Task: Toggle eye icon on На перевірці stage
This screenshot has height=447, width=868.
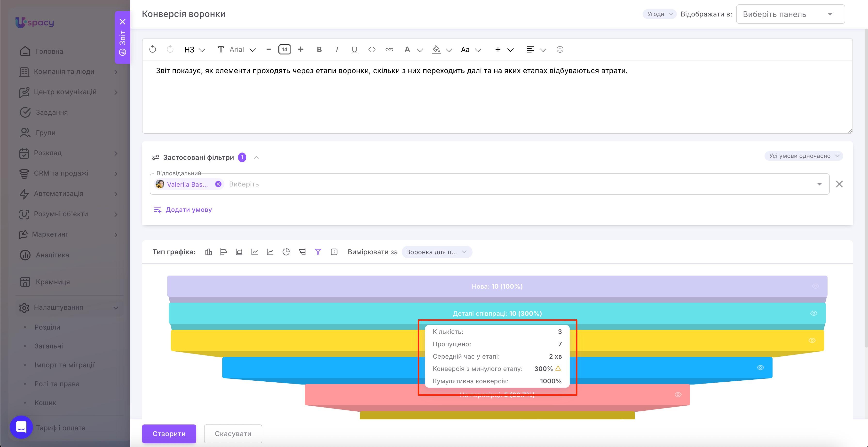Action: (678, 394)
